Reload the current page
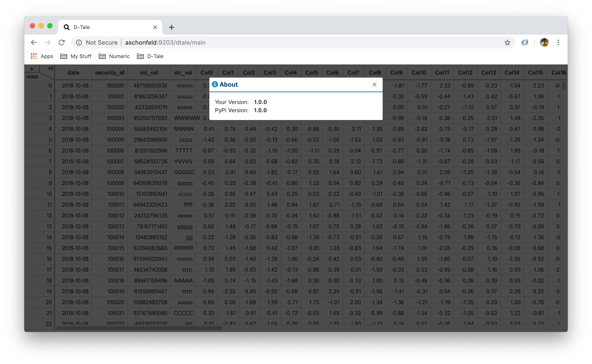Viewport: 592px width, 364px height. tap(62, 43)
